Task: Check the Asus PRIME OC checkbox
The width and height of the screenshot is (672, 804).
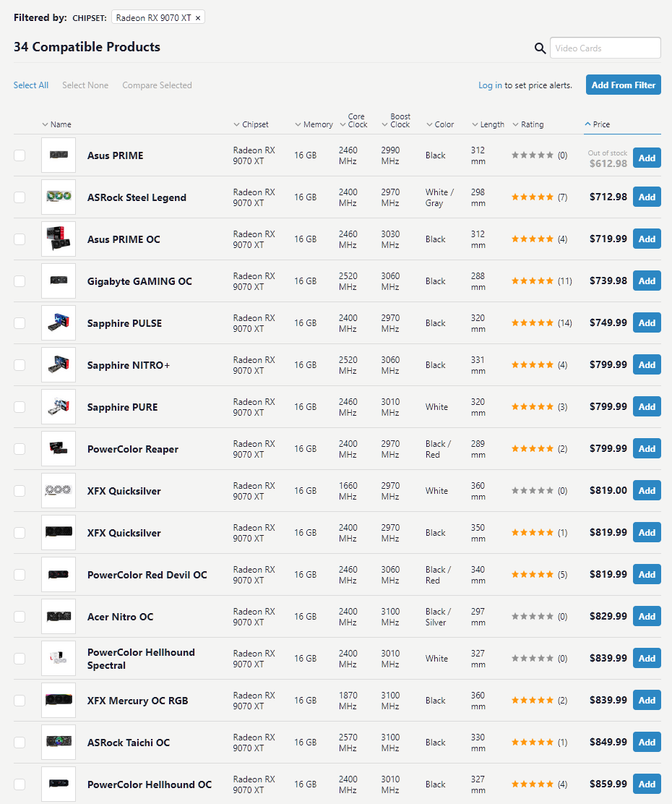Action: (20, 239)
